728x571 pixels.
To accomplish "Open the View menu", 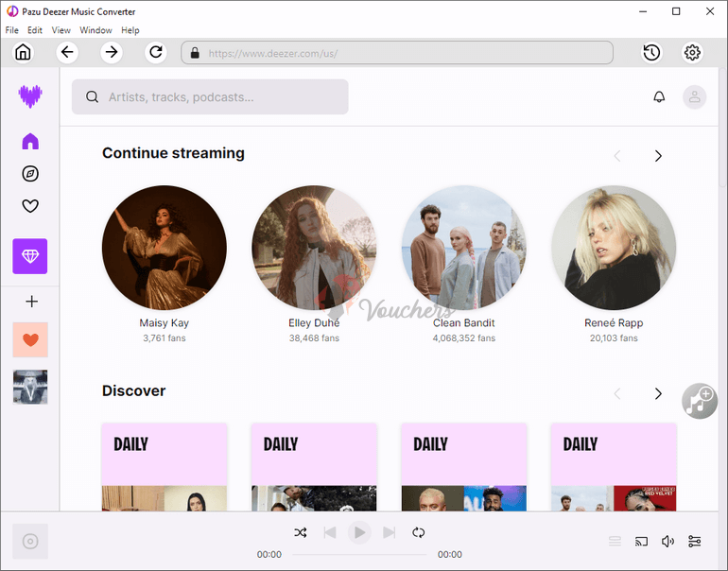I will (x=61, y=30).
